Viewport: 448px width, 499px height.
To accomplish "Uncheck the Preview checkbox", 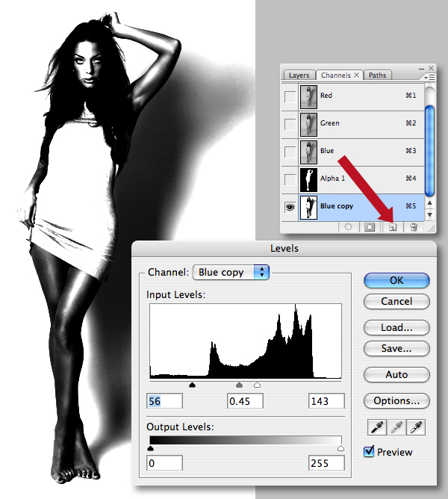I will click(369, 451).
